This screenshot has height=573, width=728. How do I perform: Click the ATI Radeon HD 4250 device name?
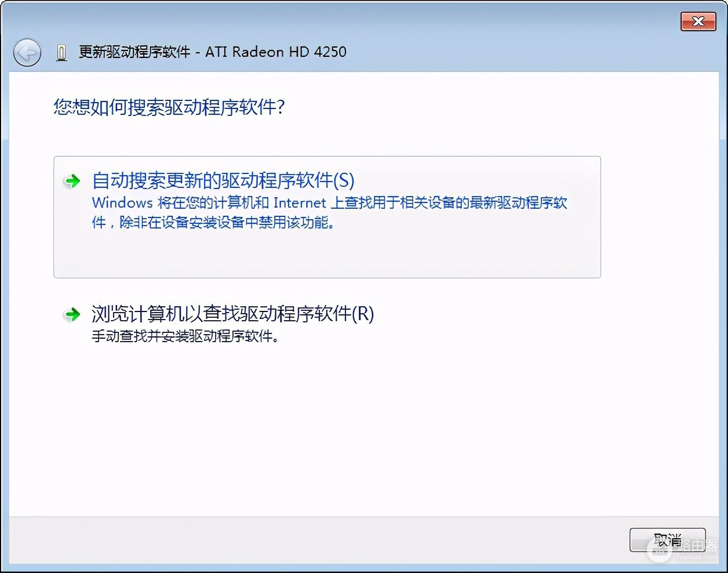(x=276, y=52)
